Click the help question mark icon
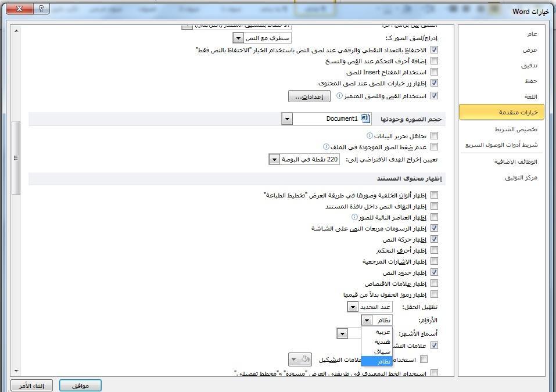This screenshot has height=392, width=556. [x=41, y=9]
